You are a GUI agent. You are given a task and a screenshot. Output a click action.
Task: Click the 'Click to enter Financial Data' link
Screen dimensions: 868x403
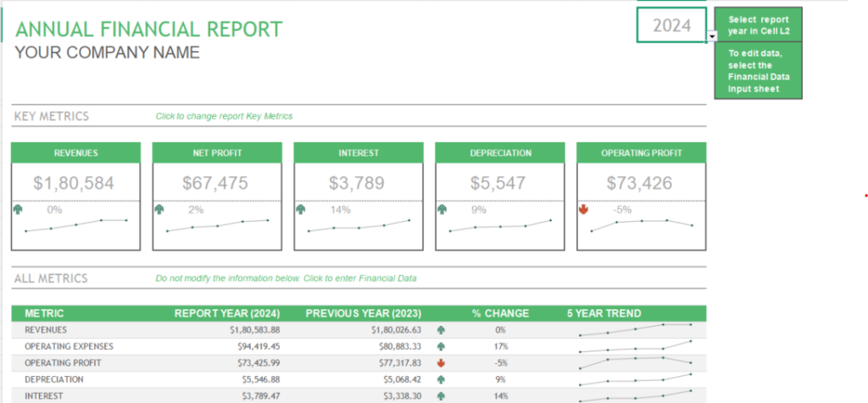359,278
